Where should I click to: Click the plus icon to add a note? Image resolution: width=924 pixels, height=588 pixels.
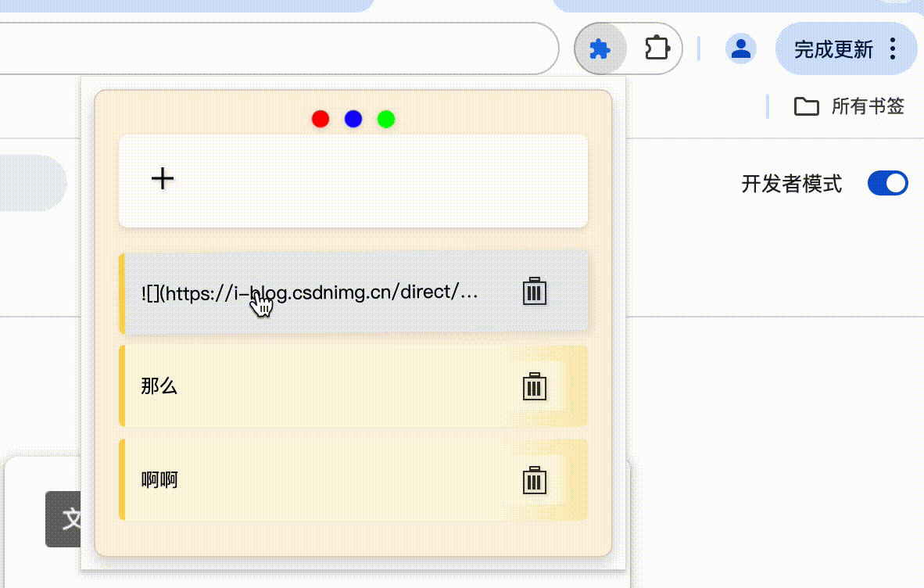(x=163, y=178)
